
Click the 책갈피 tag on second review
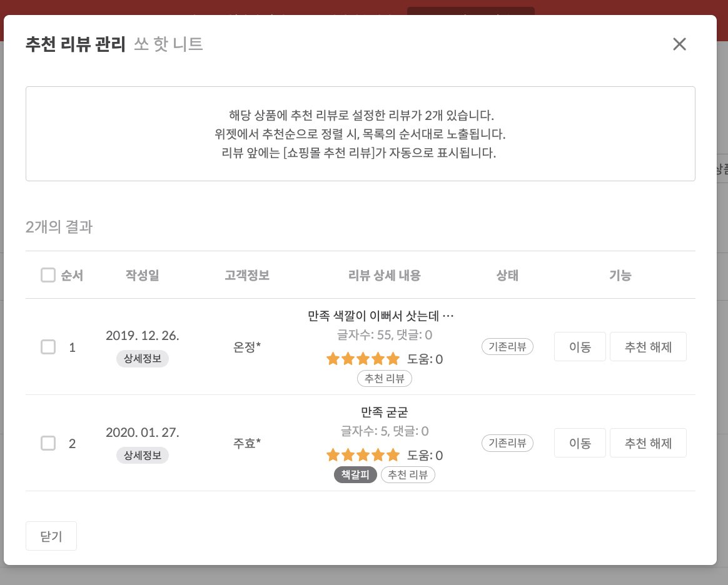pyautogui.click(x=355, y=475)
